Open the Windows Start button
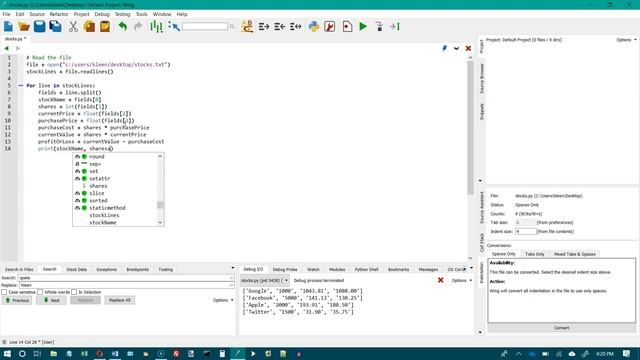 point(7,353)
